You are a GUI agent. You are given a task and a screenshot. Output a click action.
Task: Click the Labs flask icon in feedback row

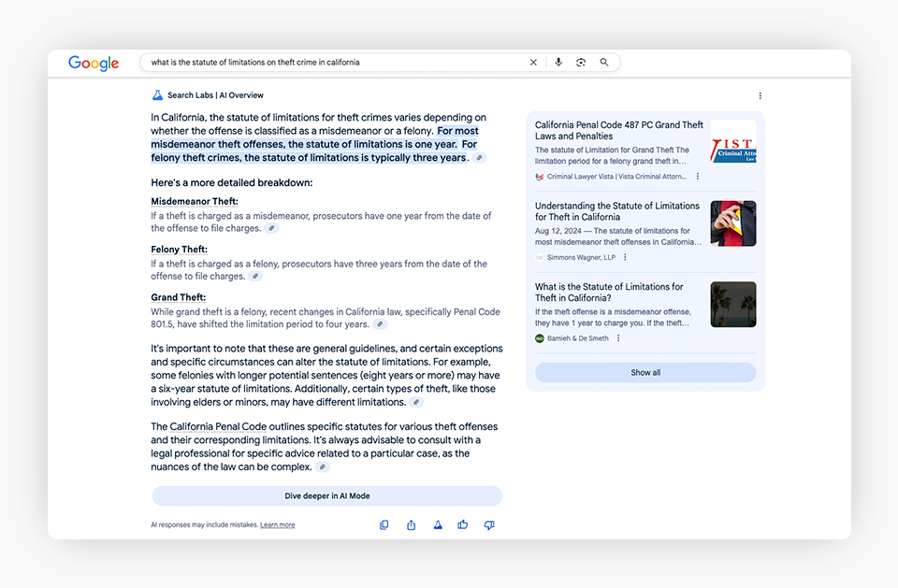coord(438,525)
